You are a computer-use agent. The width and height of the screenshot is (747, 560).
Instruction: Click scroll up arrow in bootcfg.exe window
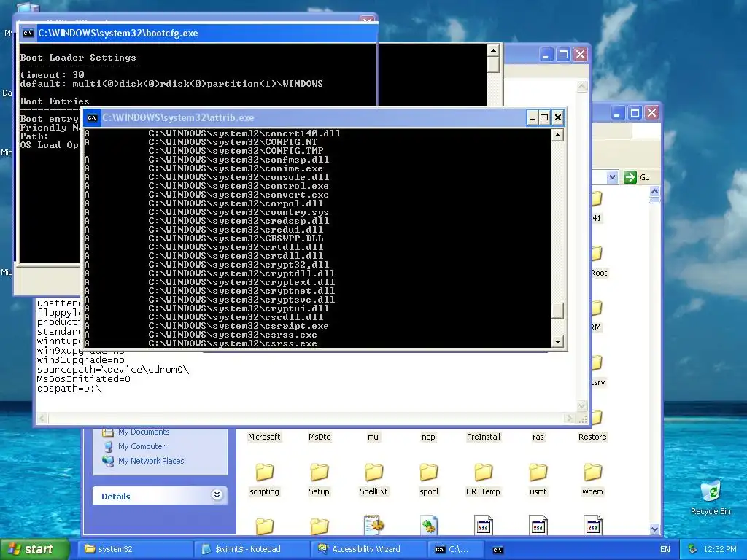point(493,50)
